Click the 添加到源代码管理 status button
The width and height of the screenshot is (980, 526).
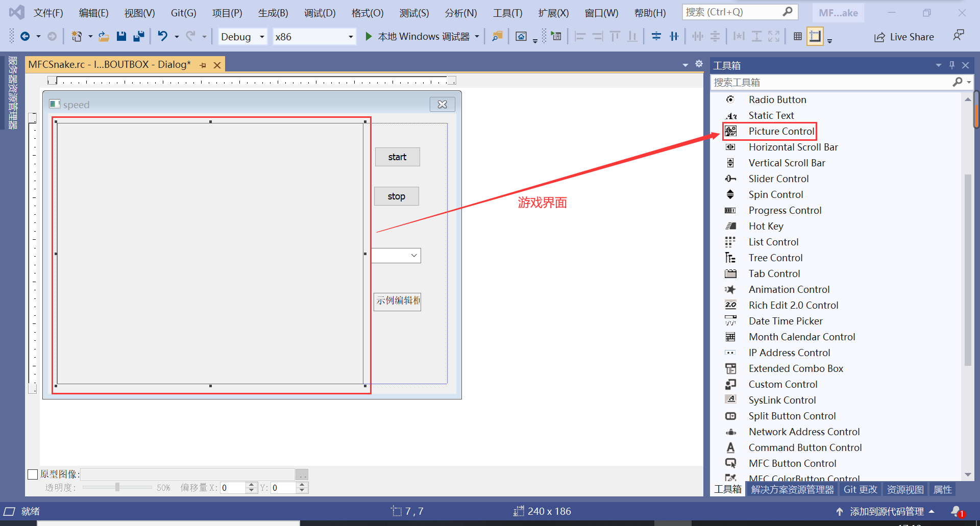885,511
